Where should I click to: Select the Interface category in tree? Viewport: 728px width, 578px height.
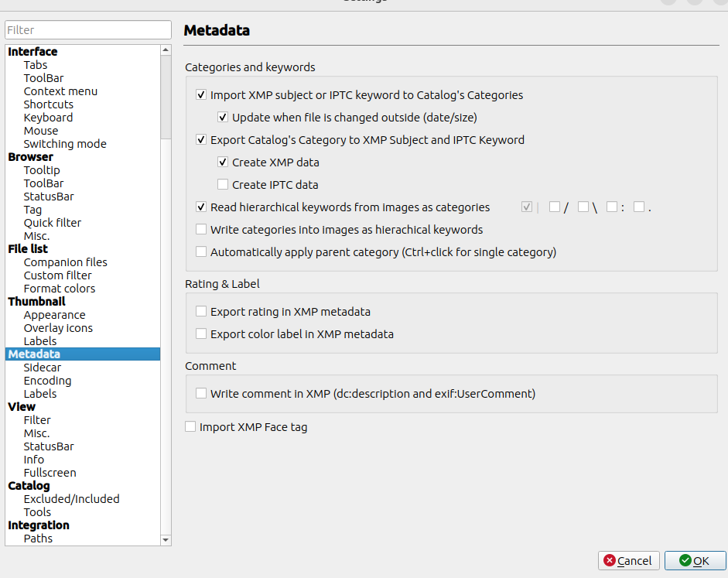pyautogui.click(x=32, y=52)
